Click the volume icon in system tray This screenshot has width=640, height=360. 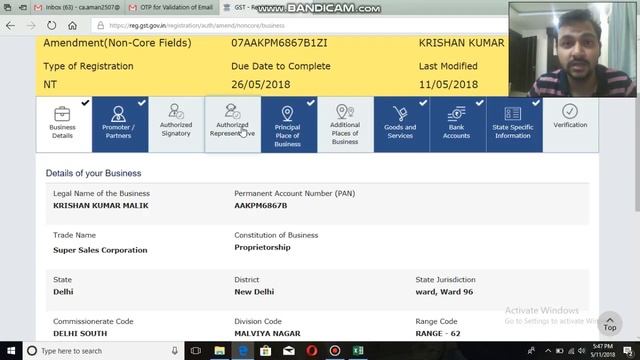pyautogui.click(x=582, y=351)
